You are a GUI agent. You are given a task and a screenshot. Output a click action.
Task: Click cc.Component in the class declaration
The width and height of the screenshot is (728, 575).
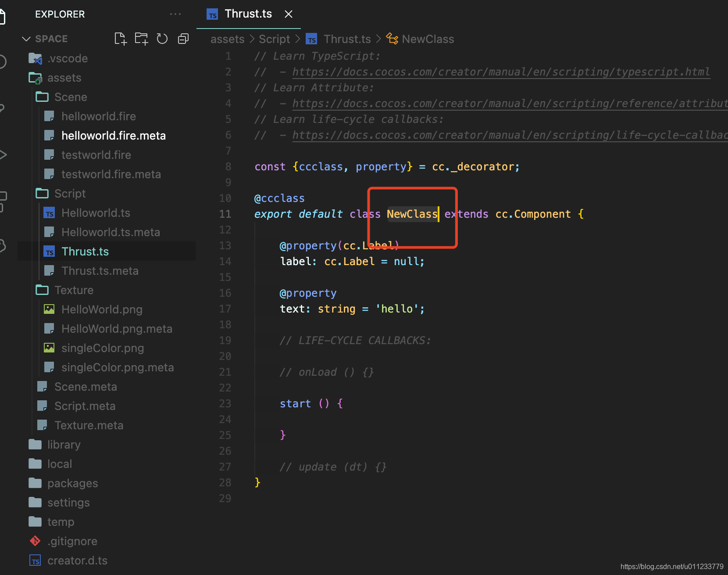point(533,214)
